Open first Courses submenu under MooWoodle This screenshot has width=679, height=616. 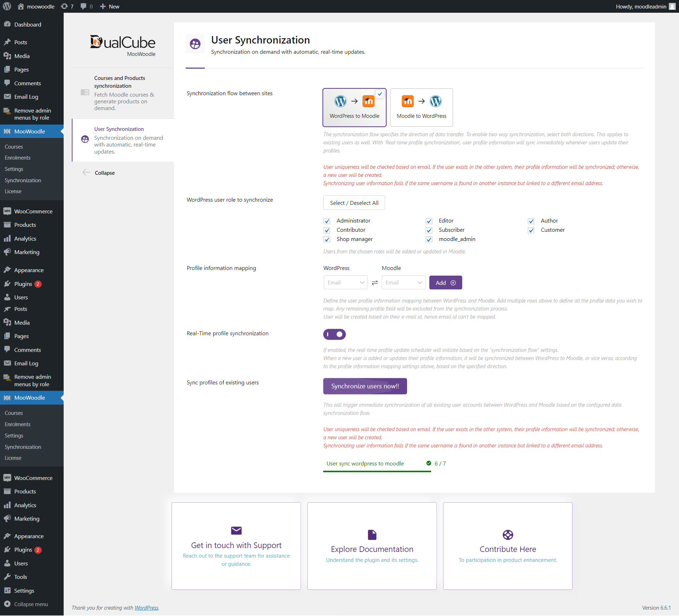14,146
